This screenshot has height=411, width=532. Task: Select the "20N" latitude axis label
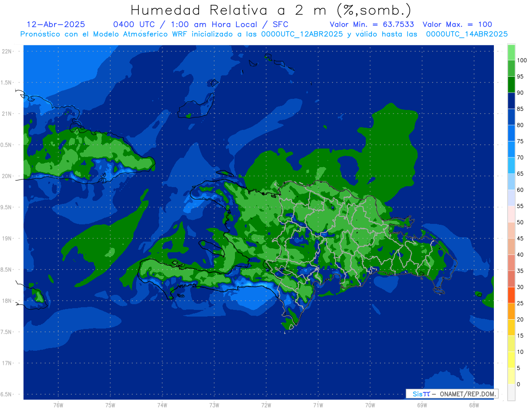coord(7,176)
